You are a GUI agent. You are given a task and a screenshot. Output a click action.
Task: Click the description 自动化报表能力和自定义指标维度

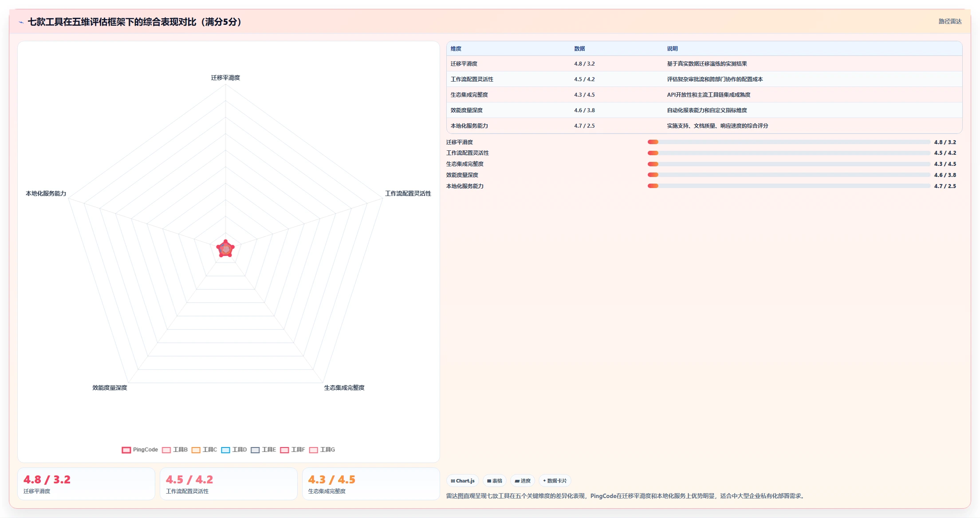coord(707,110)
